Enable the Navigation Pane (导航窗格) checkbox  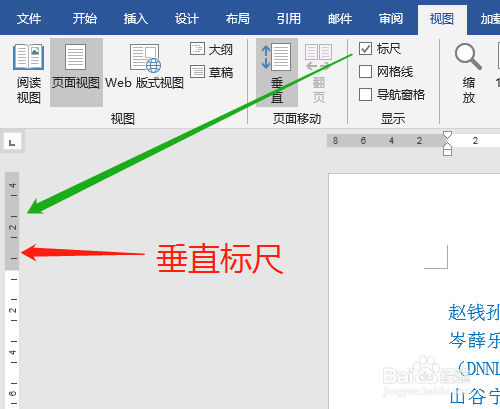point(366,94)
